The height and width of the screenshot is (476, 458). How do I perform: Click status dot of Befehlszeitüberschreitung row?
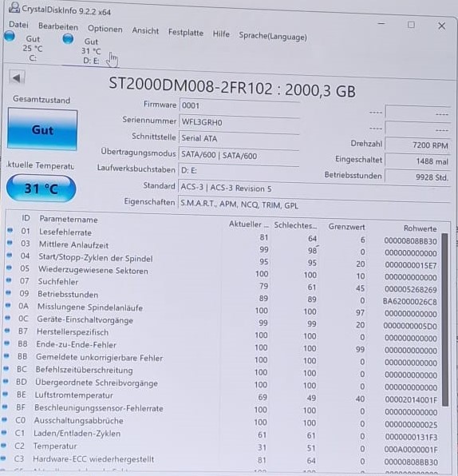pyautogui.click(x=6, y=368)
